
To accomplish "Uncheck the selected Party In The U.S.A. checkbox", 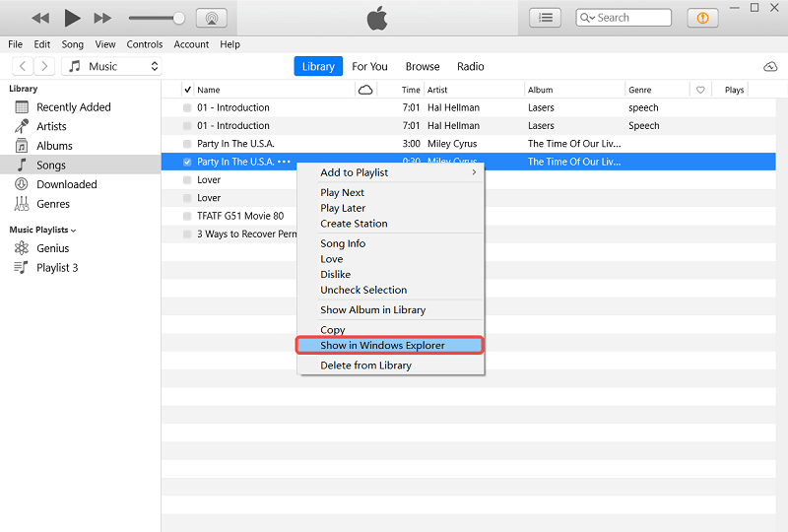I will pyautogui.click(x=187, y=162).
